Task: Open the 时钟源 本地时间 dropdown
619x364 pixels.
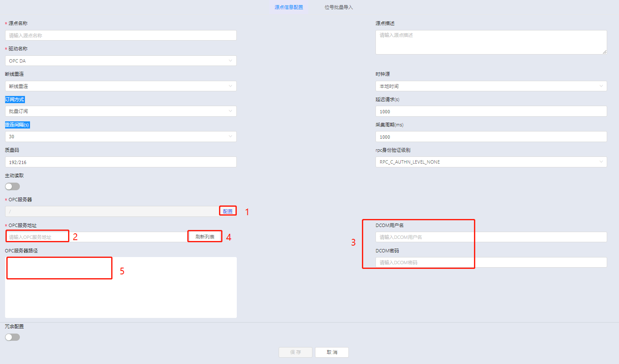Action: 490,86
